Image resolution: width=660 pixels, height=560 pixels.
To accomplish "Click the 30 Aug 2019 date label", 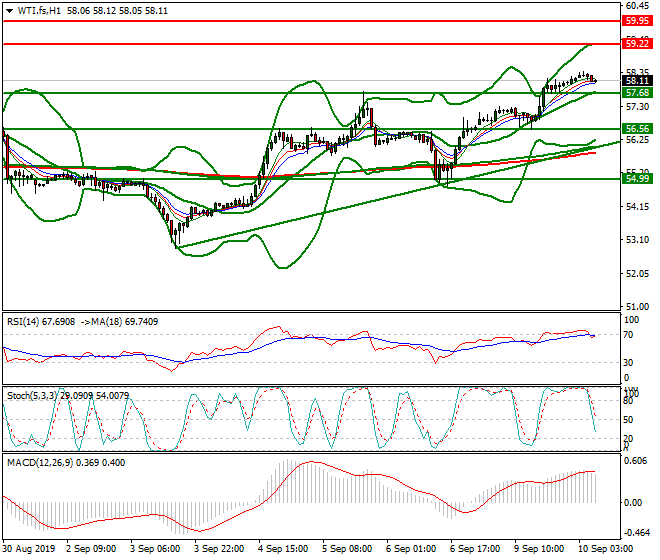I will click(29, 549).
